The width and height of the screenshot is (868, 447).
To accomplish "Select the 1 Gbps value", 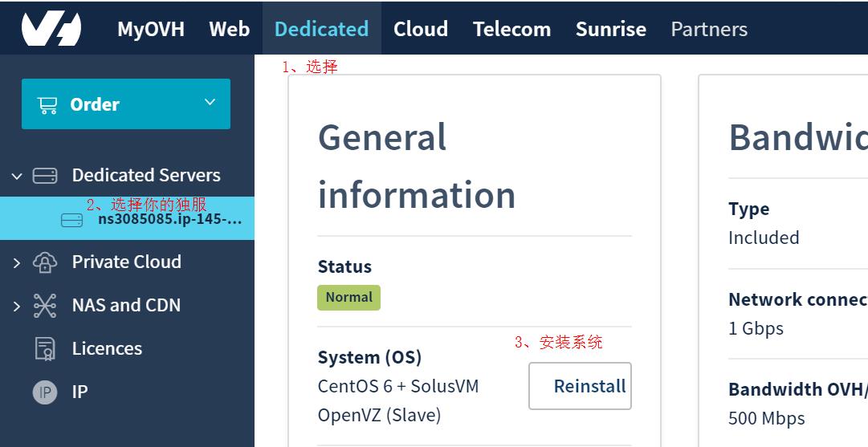I will pyautogui.click(x=756, y=328).
